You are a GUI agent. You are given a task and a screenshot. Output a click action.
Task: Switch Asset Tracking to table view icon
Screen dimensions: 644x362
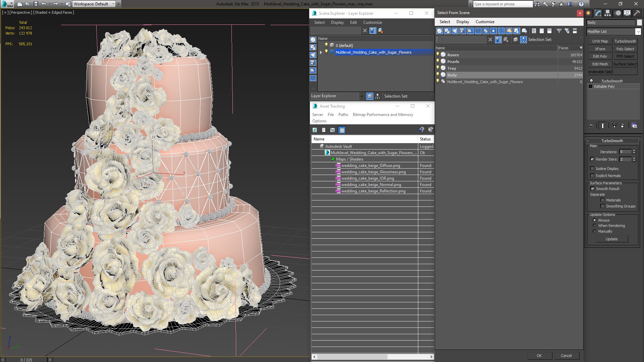342,130
